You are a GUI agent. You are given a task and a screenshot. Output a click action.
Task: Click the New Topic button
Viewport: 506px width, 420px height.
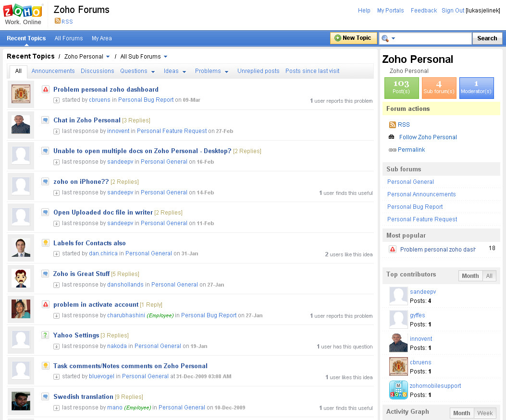[x=353, y=38]
